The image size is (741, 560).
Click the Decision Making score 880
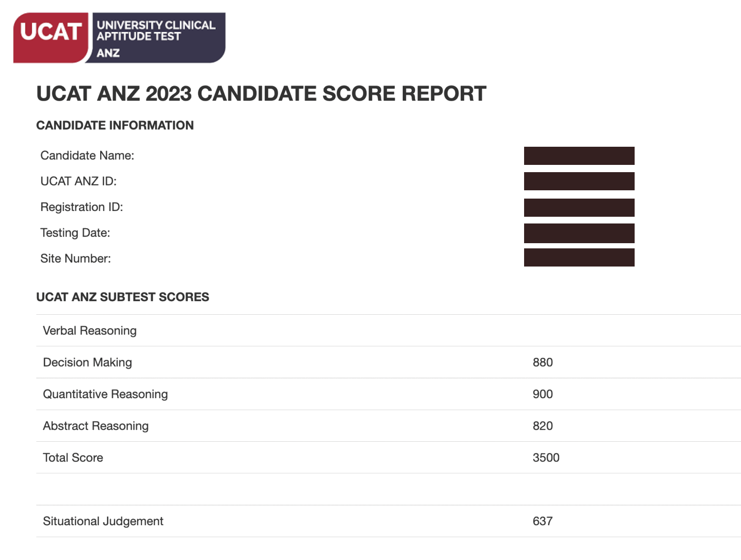pos(543,362)
